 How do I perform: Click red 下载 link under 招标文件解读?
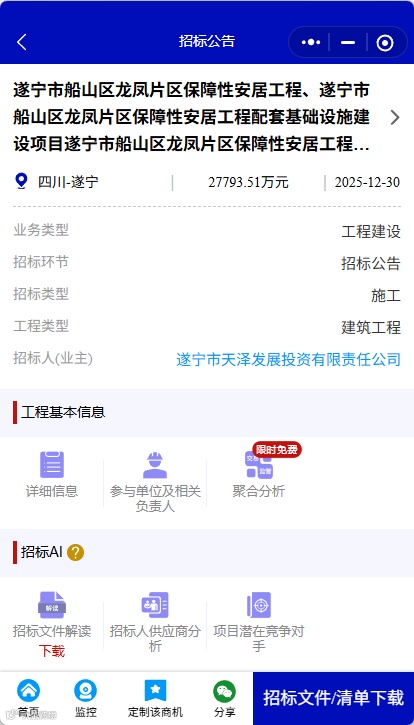coord(52,651)
